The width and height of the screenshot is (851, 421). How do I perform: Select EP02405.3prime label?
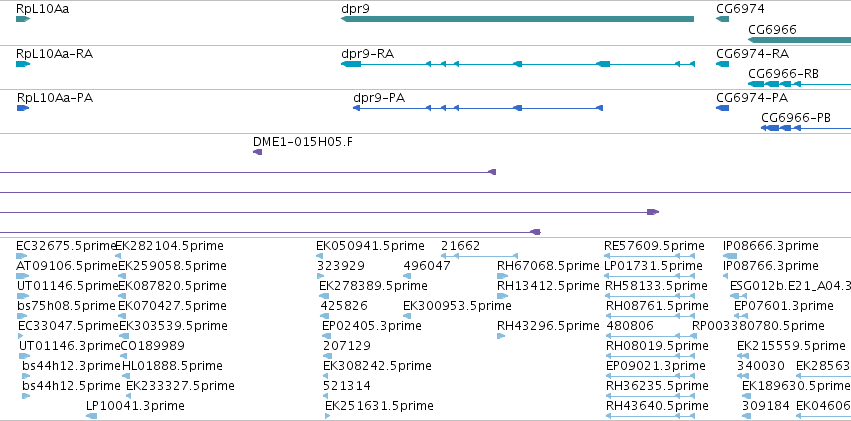(x=372, y=326)
